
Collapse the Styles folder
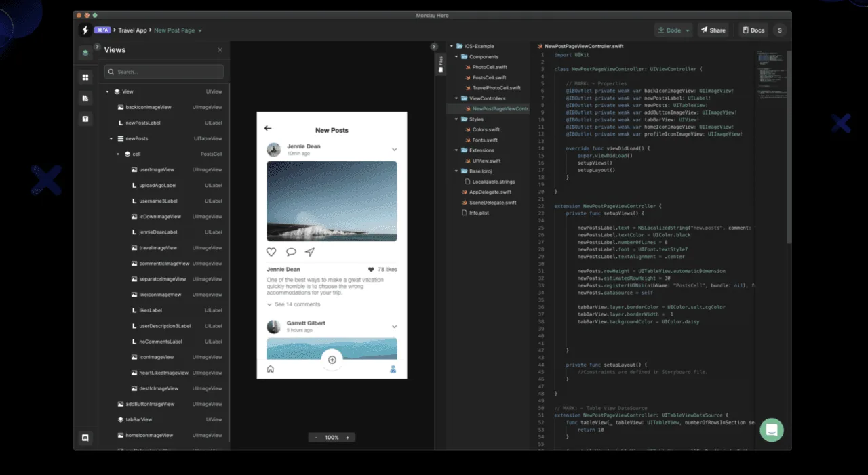pos(456,119)
